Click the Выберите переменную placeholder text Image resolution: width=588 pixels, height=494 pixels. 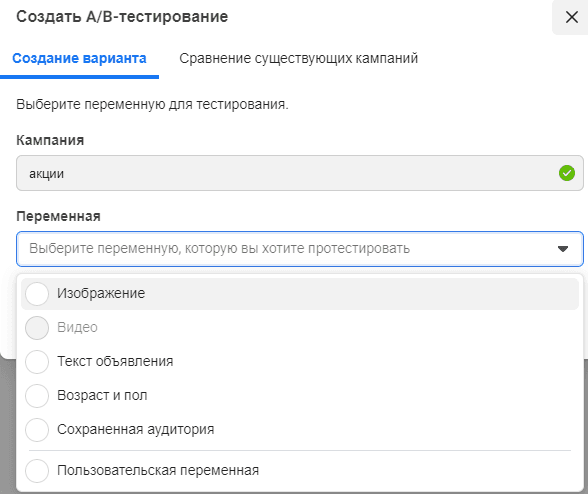click(x=219, y=248)
